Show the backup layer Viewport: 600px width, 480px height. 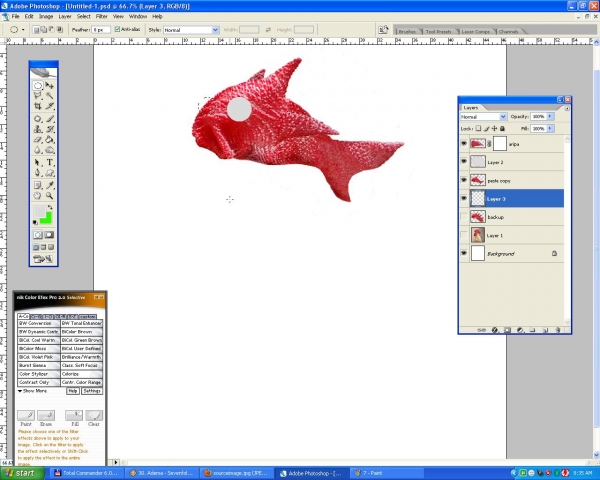(x=464, y=217)
